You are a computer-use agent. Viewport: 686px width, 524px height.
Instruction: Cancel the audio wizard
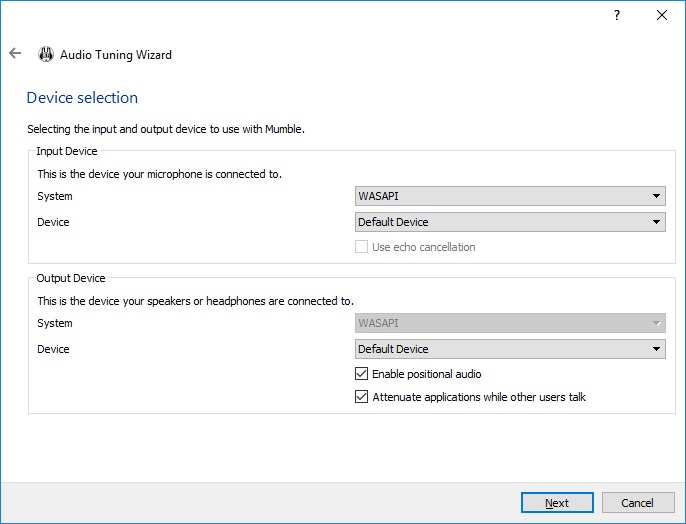(638, 503)
